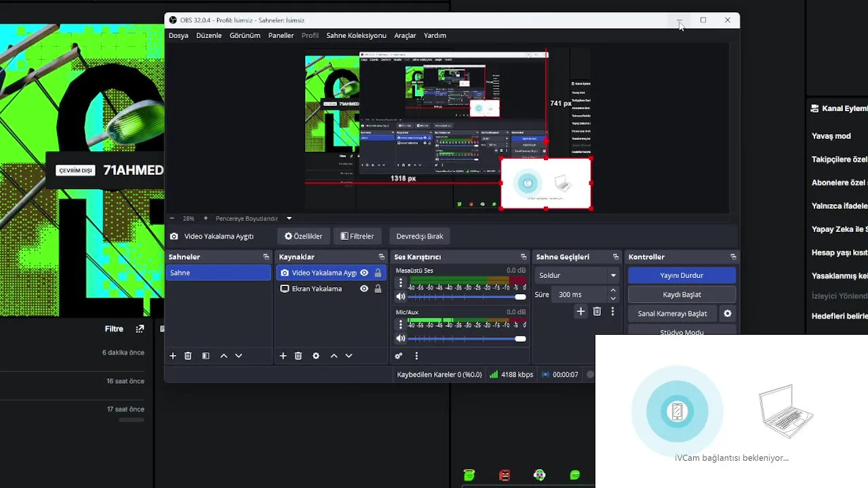Zoom in preview with plus icon

pos(205,218)
